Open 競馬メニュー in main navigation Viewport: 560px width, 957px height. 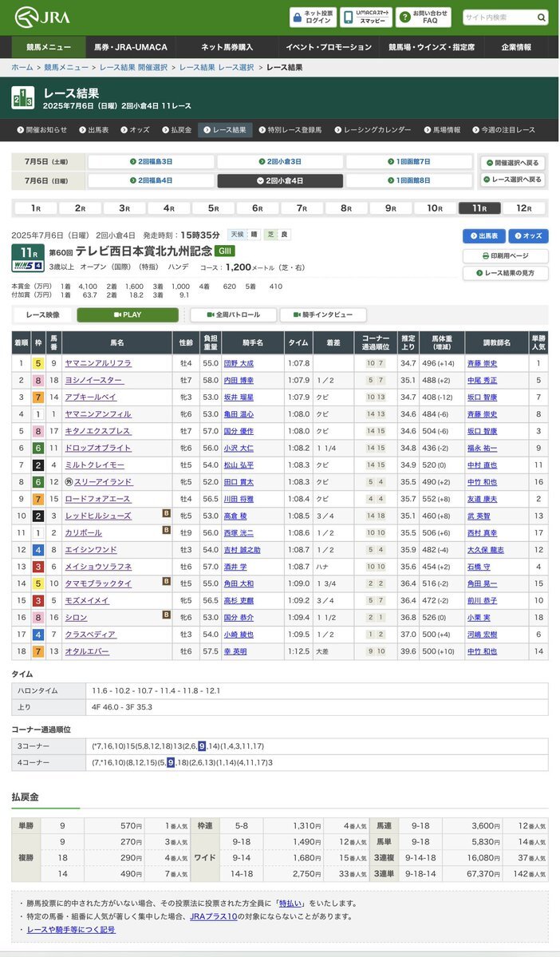(49, 47)
